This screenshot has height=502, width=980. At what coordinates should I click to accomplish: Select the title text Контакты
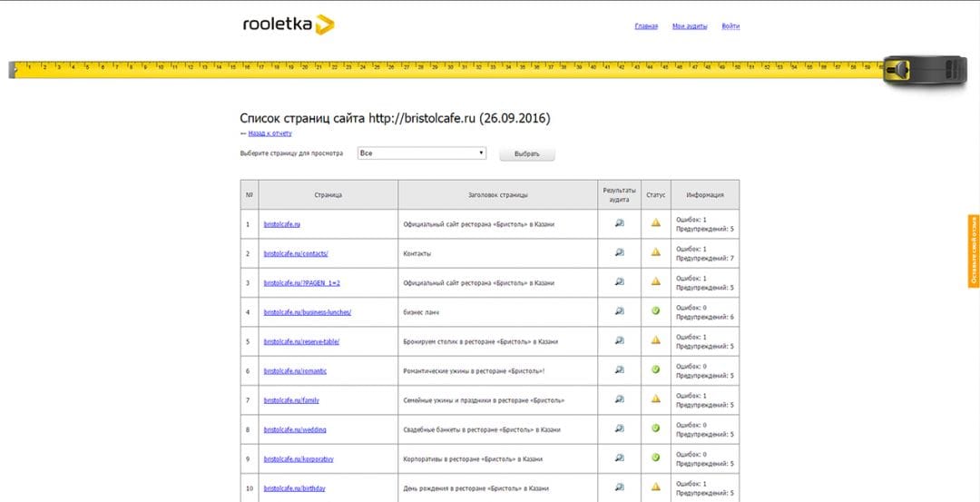coord(417,253)
